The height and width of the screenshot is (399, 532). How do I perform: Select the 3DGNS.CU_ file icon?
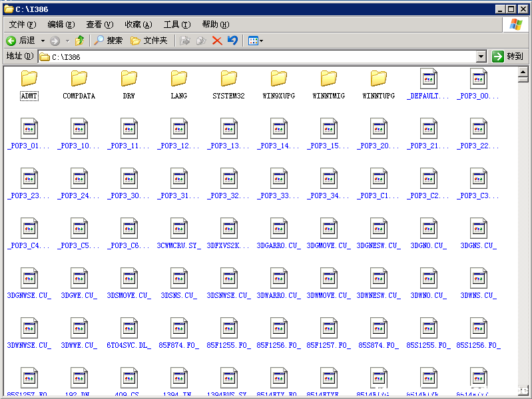click(x=478, y=228)
